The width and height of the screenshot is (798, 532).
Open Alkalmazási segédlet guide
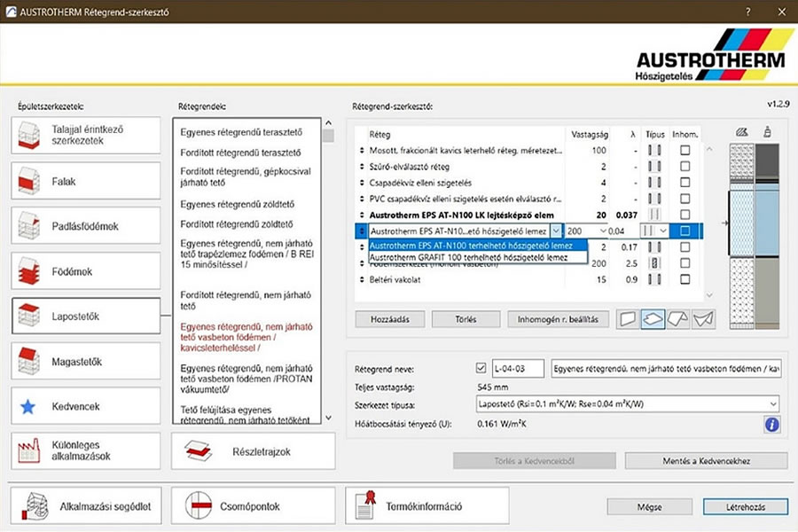point(85,505)
